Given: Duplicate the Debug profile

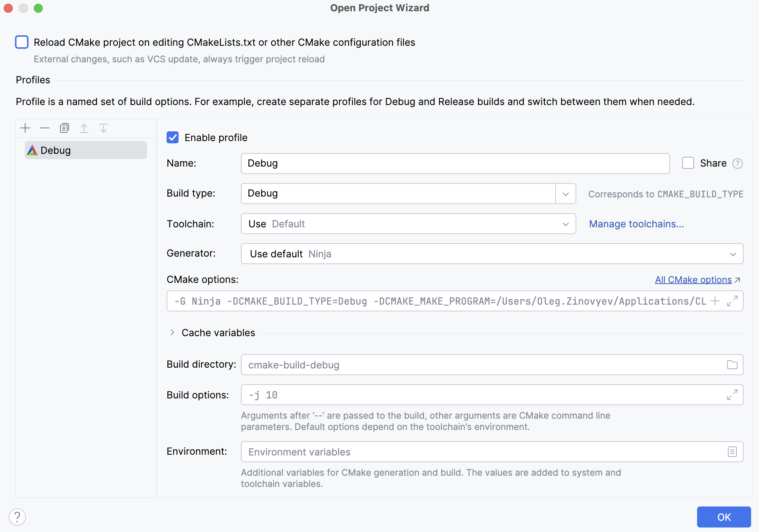Looking at the screenshot, I should point(64,128).
